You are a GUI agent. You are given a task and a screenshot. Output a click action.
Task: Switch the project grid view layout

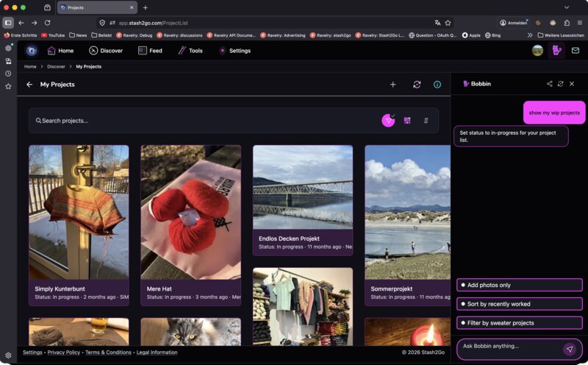tap(407, 121)
